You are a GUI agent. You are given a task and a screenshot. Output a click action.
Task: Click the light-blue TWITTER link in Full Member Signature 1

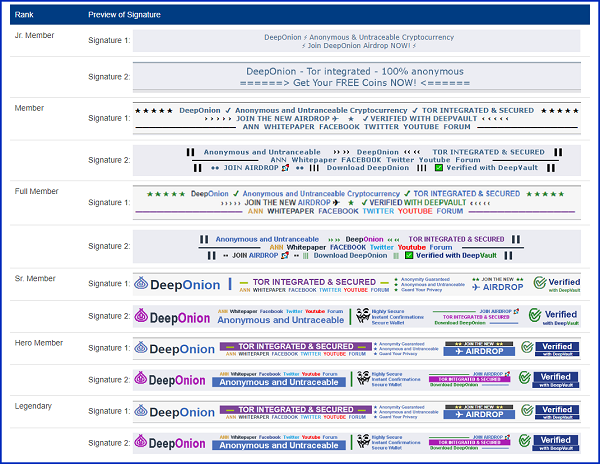[x=378, y=211]
